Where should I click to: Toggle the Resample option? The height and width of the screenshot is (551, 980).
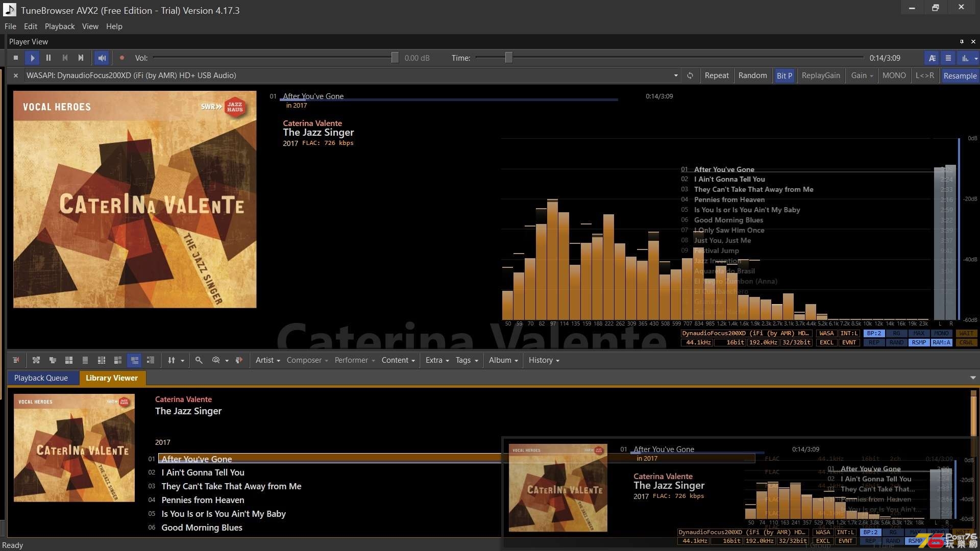pyautogui.click(x=960, y=76)
